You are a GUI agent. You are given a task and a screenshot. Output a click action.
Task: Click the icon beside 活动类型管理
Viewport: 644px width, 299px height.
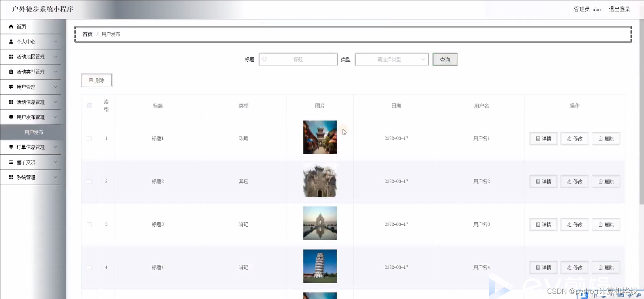point(11,72)
